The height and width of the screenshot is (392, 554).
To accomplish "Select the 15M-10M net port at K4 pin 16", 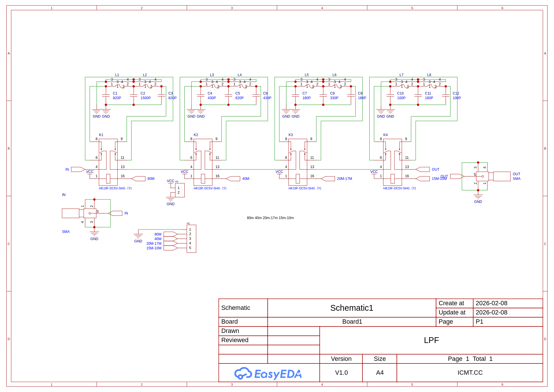I will click(422, 179).
